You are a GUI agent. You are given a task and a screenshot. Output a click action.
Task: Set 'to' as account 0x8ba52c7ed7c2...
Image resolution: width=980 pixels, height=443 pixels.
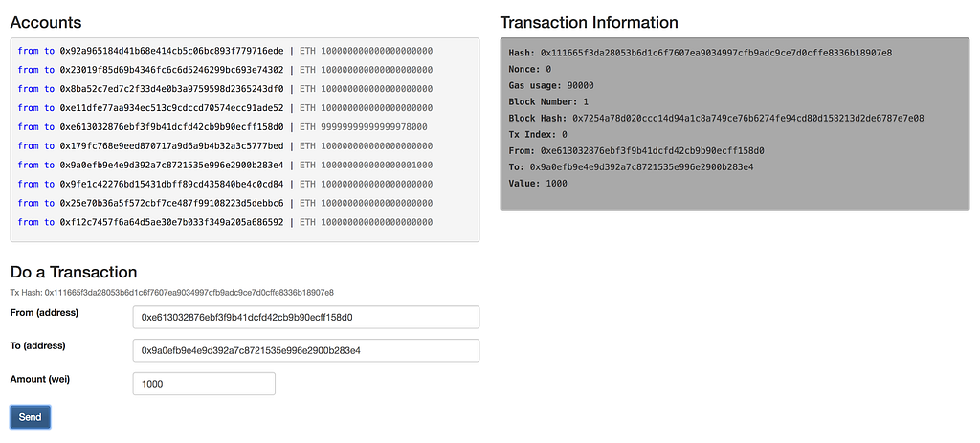[x=50, y=89]
